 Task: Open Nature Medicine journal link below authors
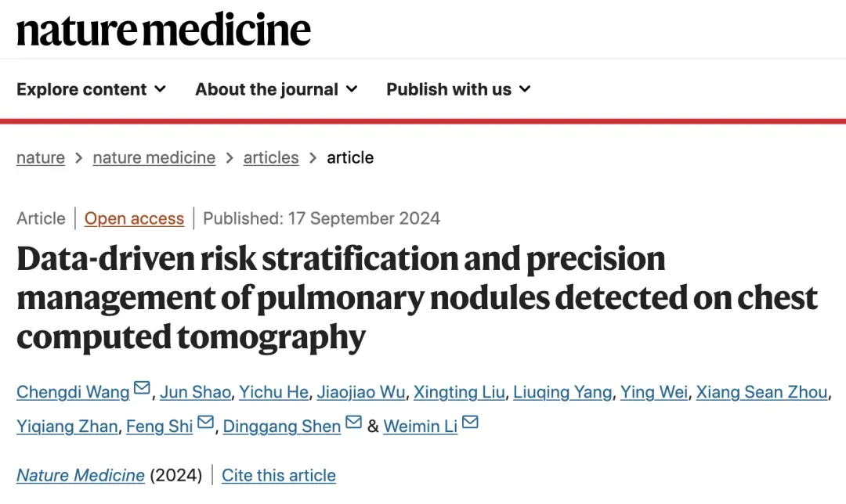[x=81, y=475]
